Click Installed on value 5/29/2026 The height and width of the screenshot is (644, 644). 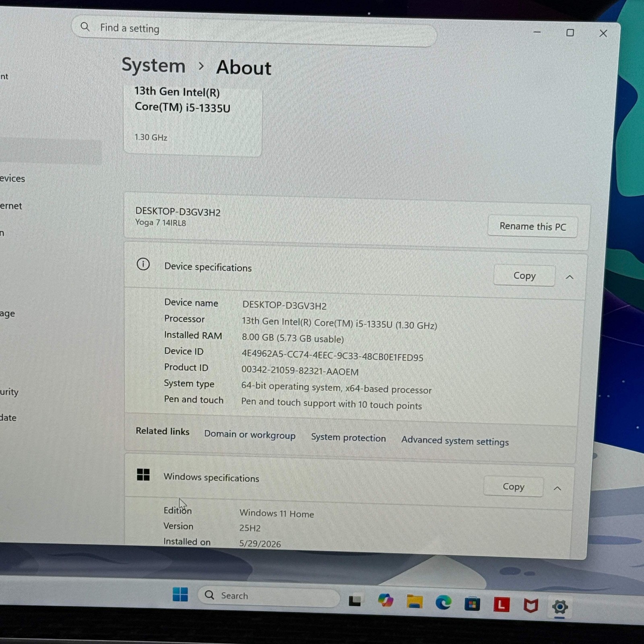(260, 543)
